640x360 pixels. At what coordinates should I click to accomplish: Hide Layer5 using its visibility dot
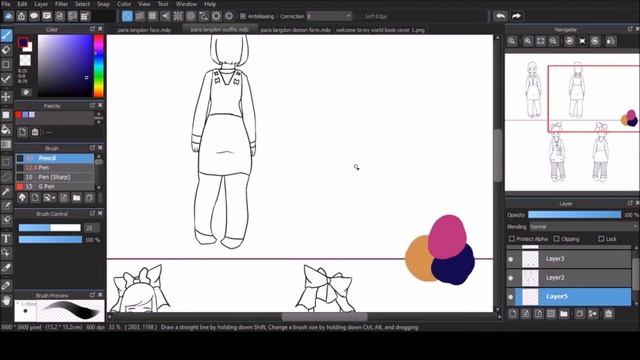(511, 297)
